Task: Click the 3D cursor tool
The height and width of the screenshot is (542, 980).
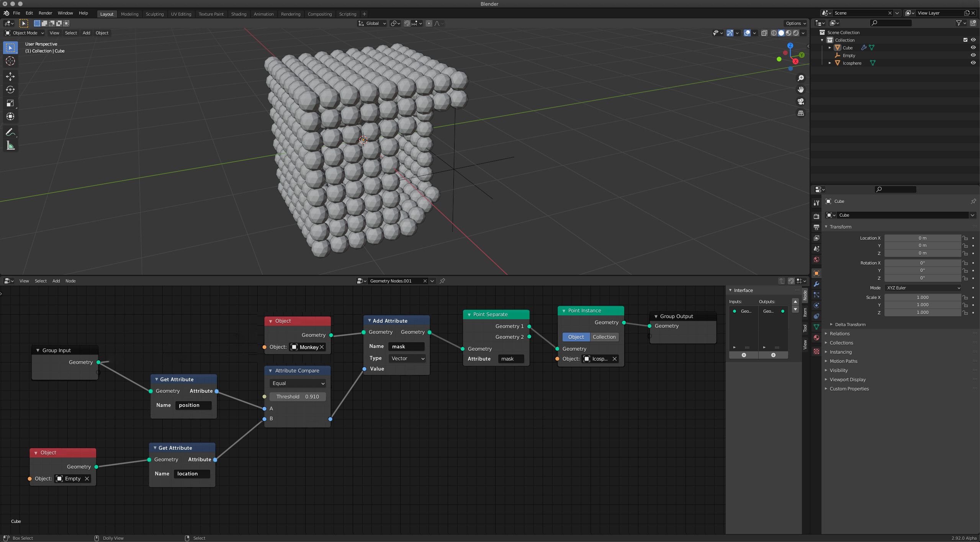Action: [10, 61]
